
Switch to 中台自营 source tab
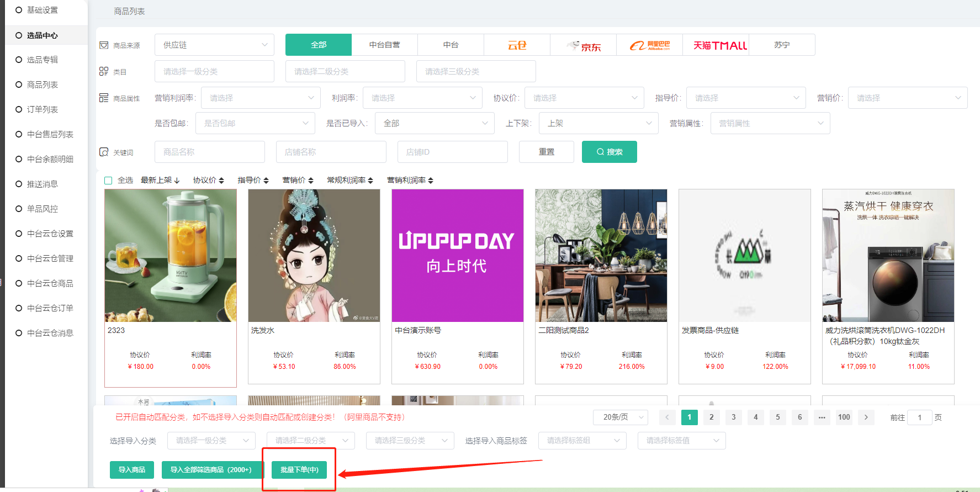pos(385,45)
